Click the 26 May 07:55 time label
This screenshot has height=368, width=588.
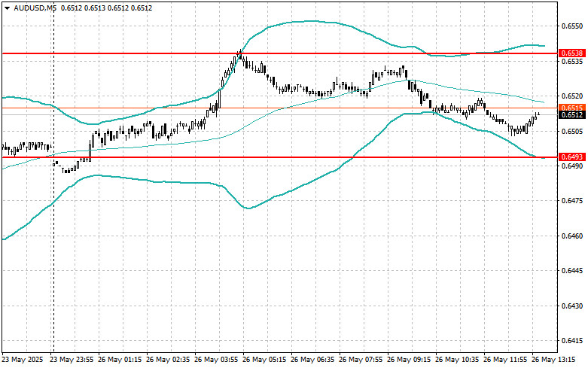361,360
